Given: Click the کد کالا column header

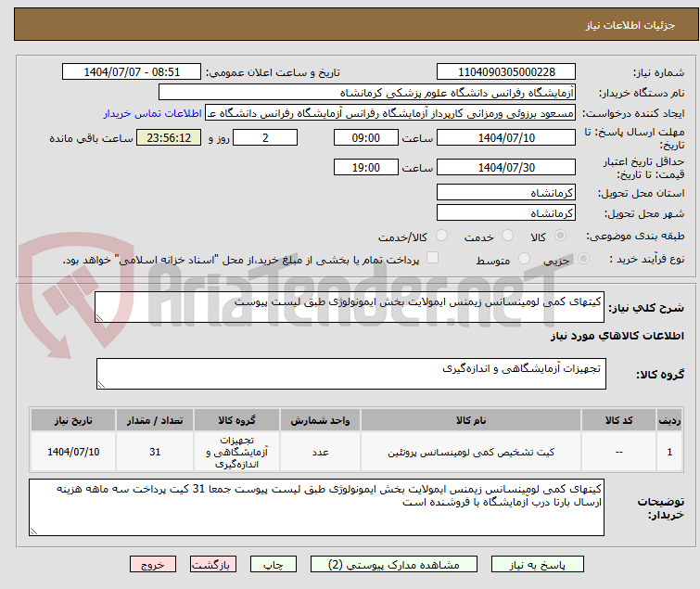Looking at the screenshot, I should coord(618,420).
